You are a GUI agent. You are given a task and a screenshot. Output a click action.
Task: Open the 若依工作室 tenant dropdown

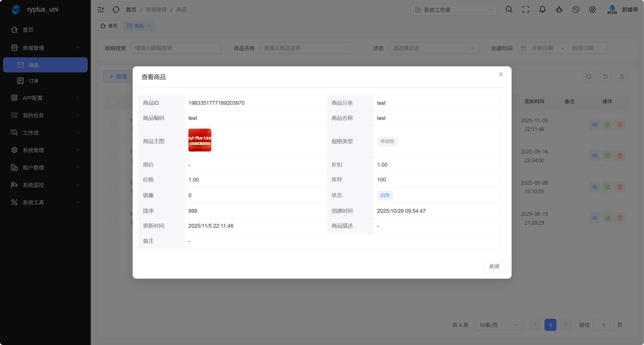click(x=454, y=10)
